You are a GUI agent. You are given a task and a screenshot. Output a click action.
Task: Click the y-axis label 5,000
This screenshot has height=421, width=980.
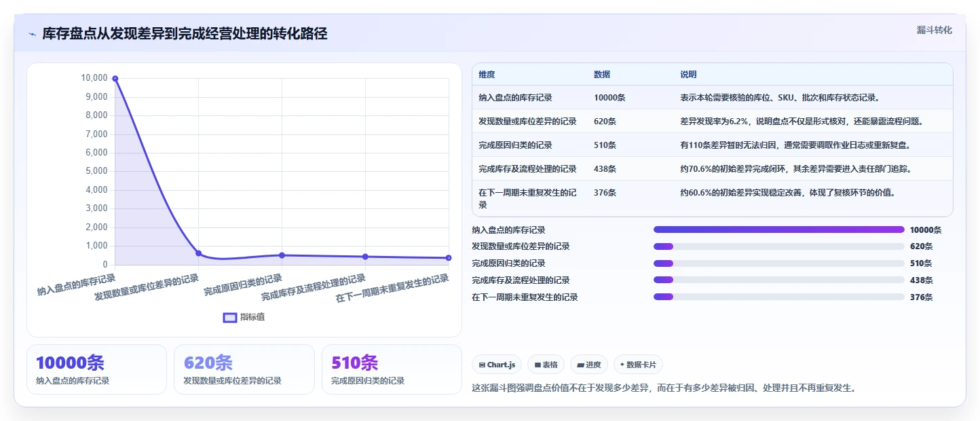(96, 171)
